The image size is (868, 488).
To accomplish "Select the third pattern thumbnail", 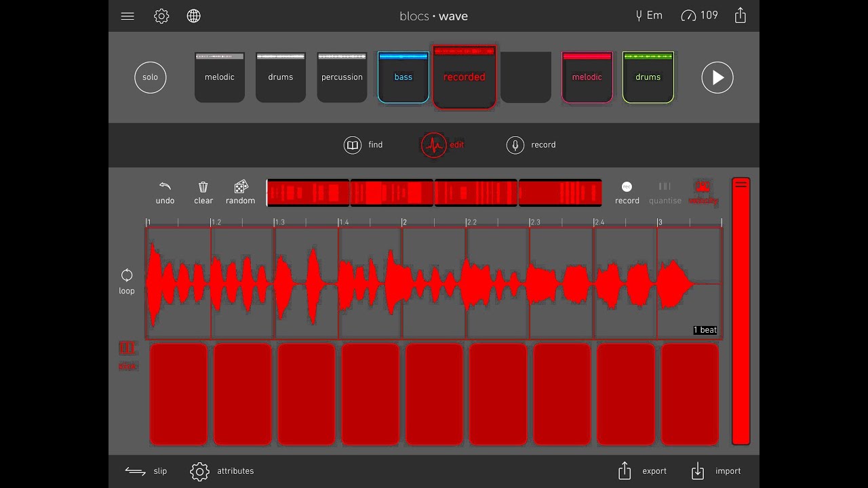I will [x=476, y=193].
